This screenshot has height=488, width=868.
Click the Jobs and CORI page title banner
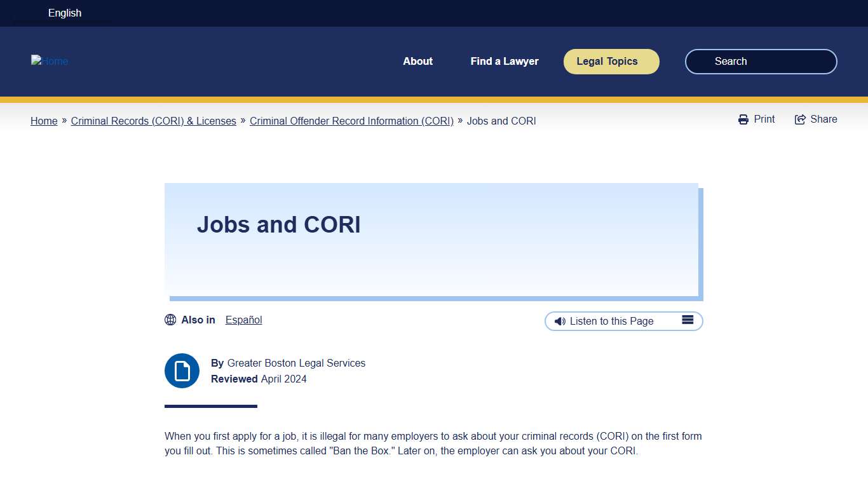432,240
